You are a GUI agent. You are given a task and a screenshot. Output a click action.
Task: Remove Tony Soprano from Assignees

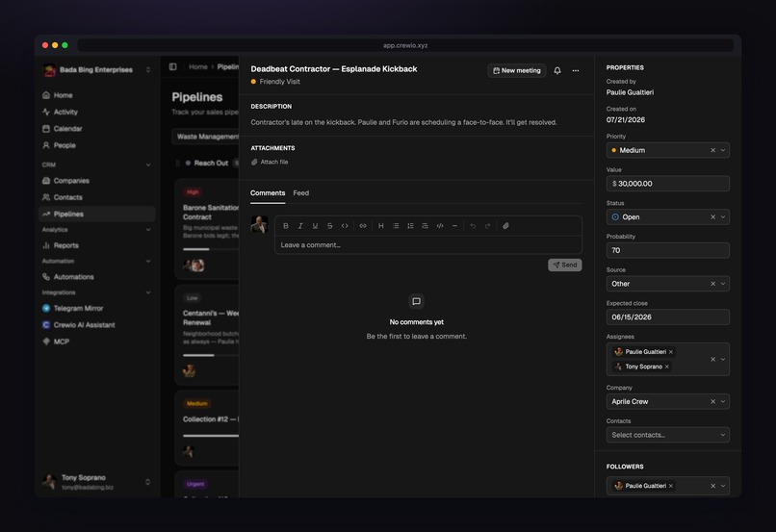pos(667,367)
